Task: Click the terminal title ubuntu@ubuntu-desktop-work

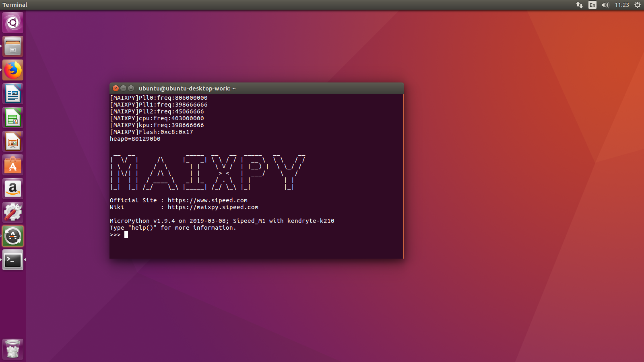Action: (187, 88)
